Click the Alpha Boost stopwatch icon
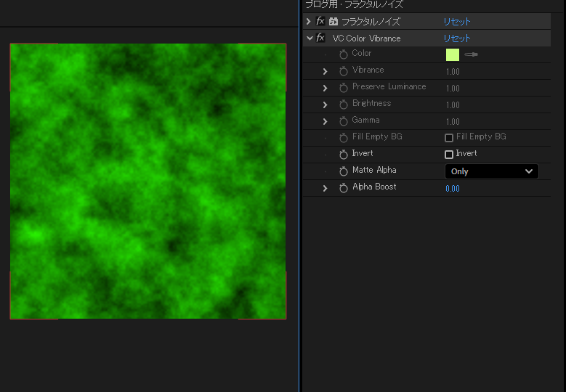 (344, 188)
